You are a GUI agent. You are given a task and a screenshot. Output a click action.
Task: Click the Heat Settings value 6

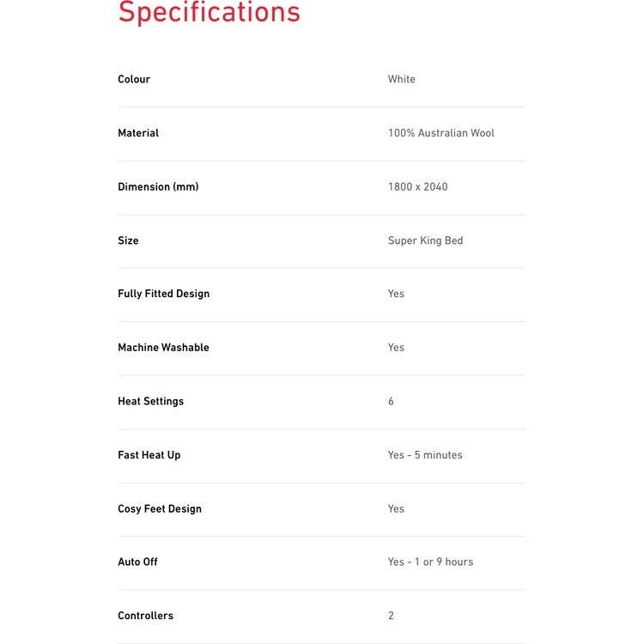391,401
